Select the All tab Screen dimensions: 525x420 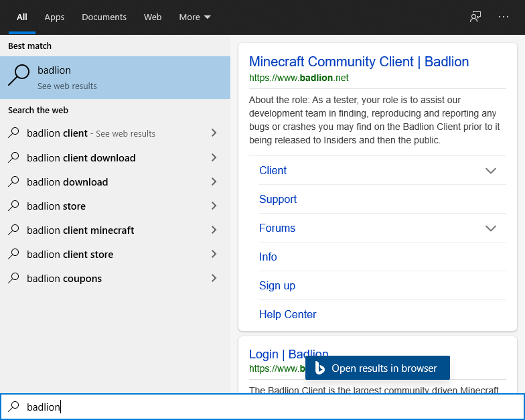click(21, 17)
